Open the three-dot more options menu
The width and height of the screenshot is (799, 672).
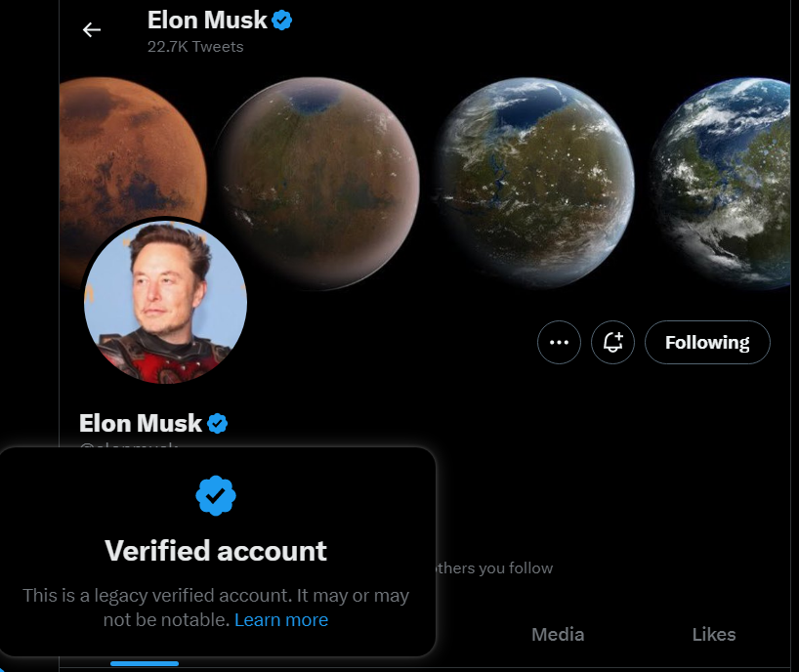pyautogui.click(x=559, y=343)
